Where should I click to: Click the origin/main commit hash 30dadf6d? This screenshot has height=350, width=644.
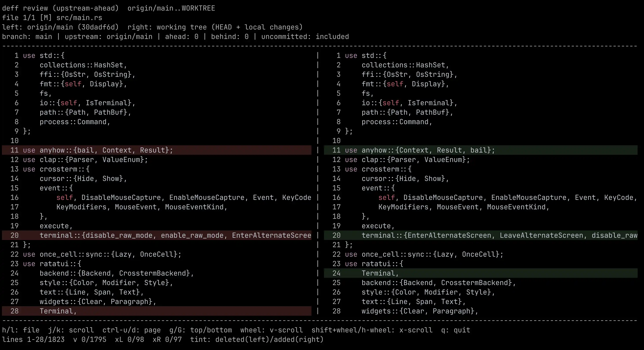(x=98, y=27)
